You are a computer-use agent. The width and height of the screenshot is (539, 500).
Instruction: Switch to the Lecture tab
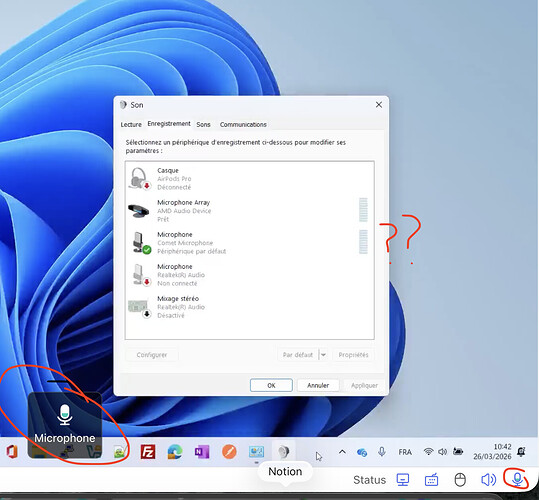131,124
